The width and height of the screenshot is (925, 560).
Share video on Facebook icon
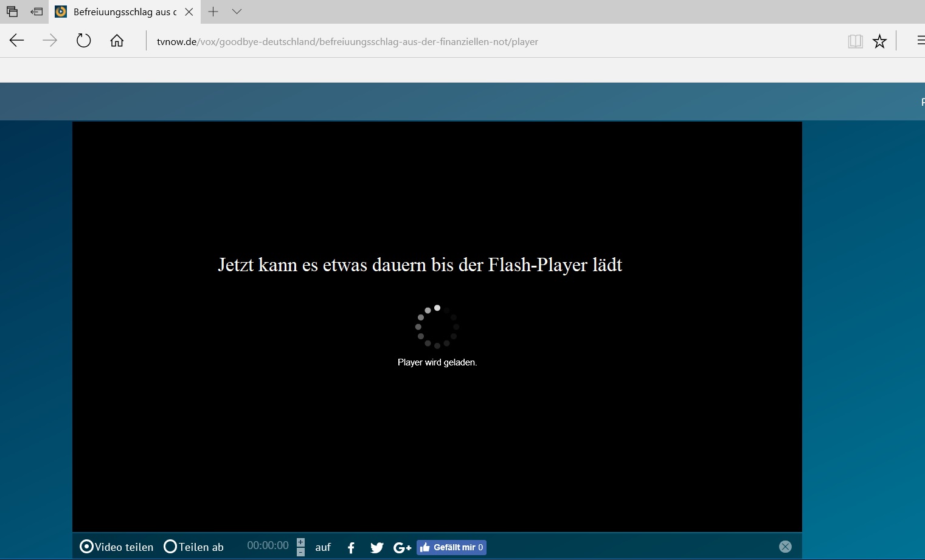coord(351,548)
